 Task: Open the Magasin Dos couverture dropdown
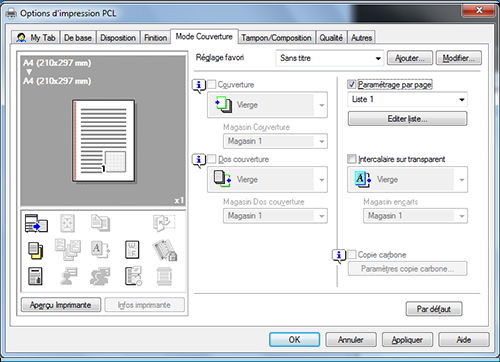pyautogui.click(x=275, y=216)
